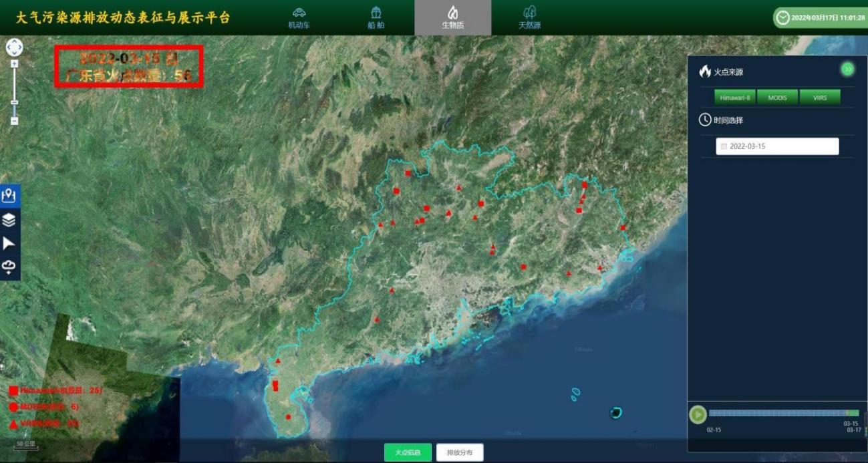Click the flame icon beside 火点来源
868x463 pixels.
705,71
